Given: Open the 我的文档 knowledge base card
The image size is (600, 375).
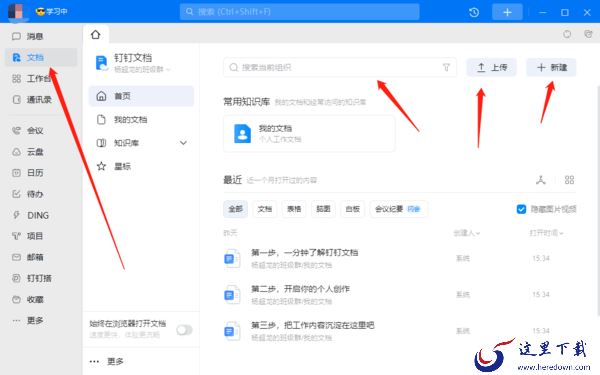Looking at the screenshot, I should click(309, 134).
